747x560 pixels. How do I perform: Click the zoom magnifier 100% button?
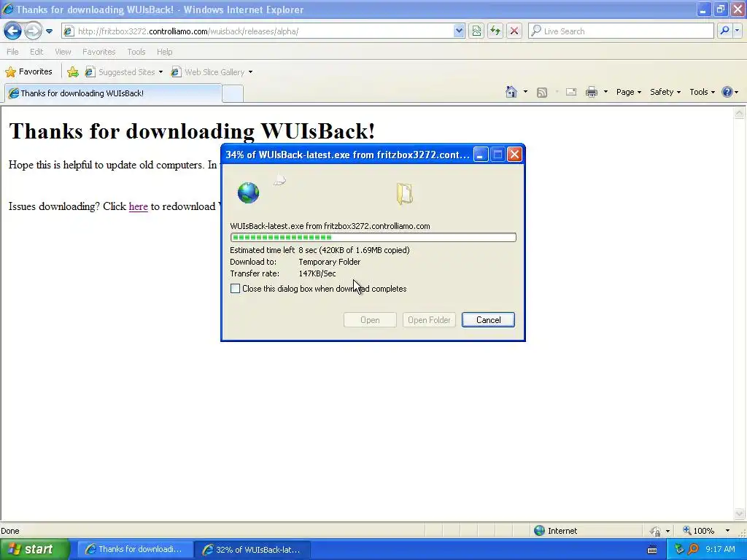698,531
